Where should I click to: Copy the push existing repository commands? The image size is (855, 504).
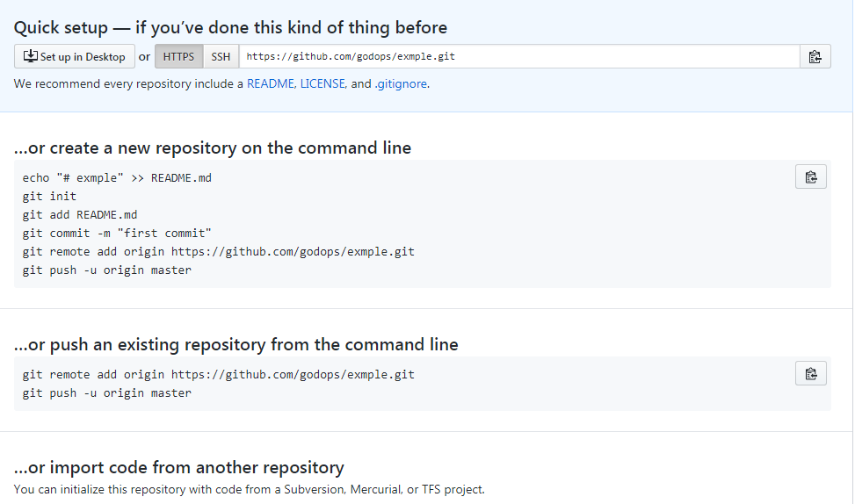coord(811,374)
